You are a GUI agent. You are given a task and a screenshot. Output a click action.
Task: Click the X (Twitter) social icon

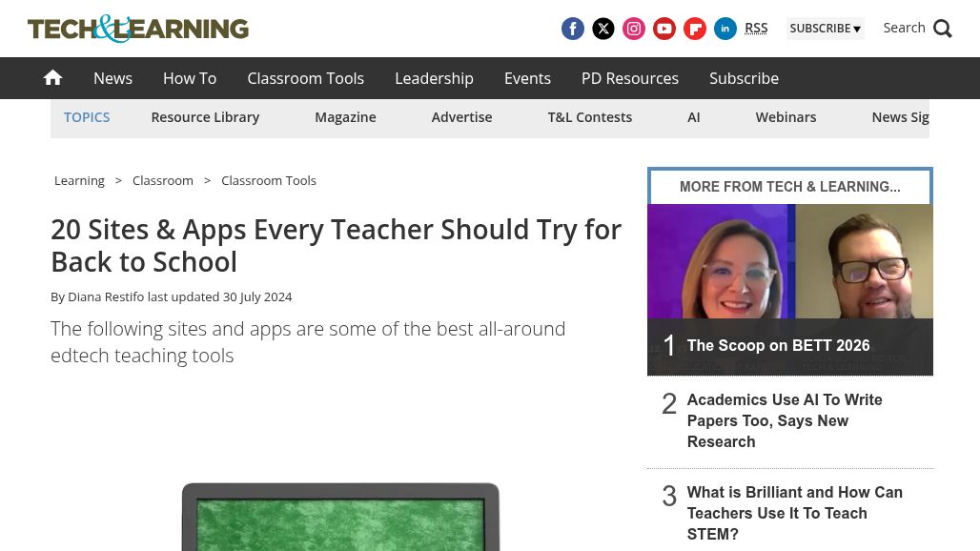[603, 29]
